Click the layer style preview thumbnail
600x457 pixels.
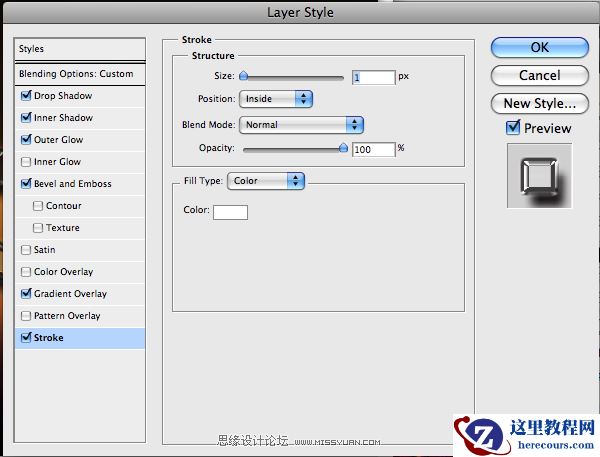pos(540,176)
